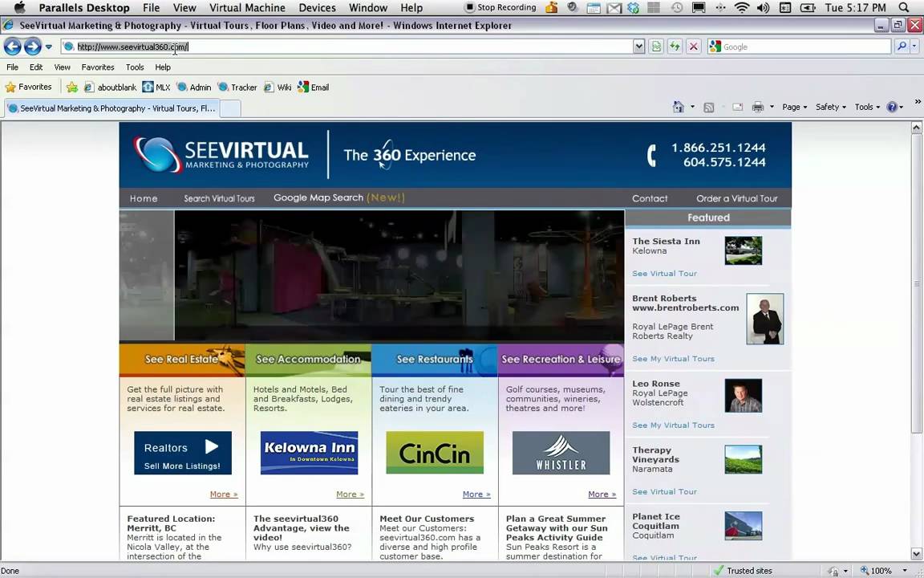Open the Email favorite
924x578 pixels.
(313, 88)
